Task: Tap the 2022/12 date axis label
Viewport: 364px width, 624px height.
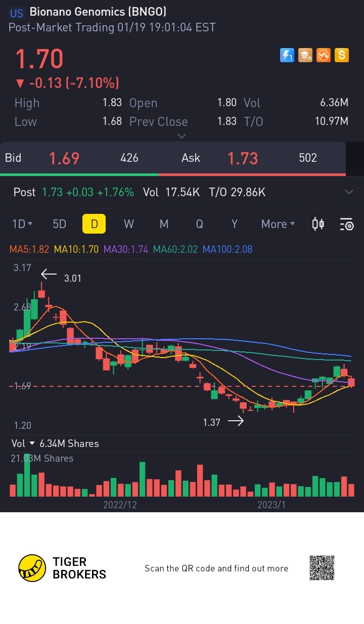Action: [120, 505]
